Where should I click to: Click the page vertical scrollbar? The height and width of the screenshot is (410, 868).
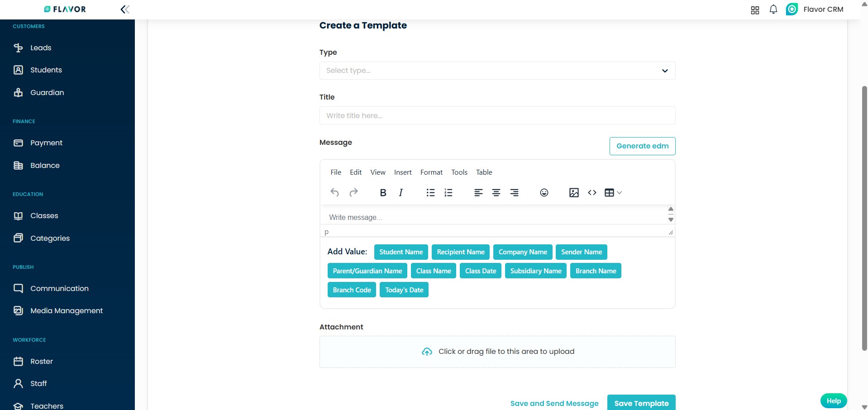pyautogui.click(x=864, y=217)
